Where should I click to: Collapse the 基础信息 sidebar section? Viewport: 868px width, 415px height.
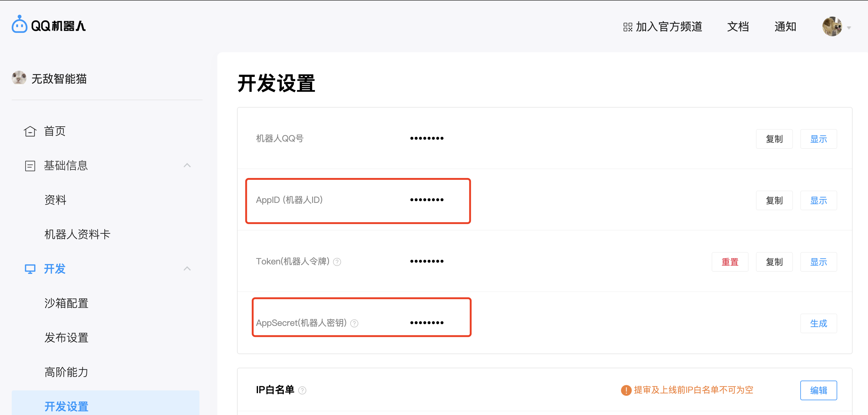point(187,165)
